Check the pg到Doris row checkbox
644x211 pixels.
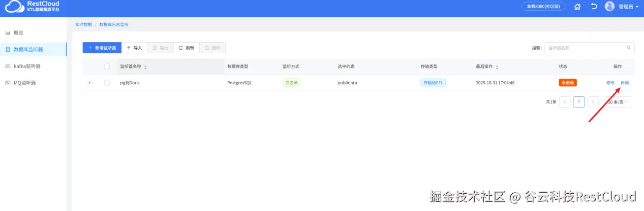pyautogui.click(x=107, y=83)
